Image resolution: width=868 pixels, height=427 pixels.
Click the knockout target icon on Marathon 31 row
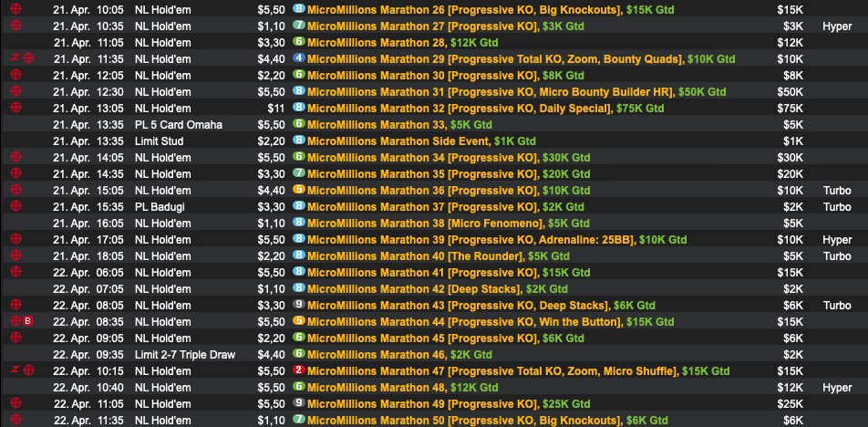(16, 91)
